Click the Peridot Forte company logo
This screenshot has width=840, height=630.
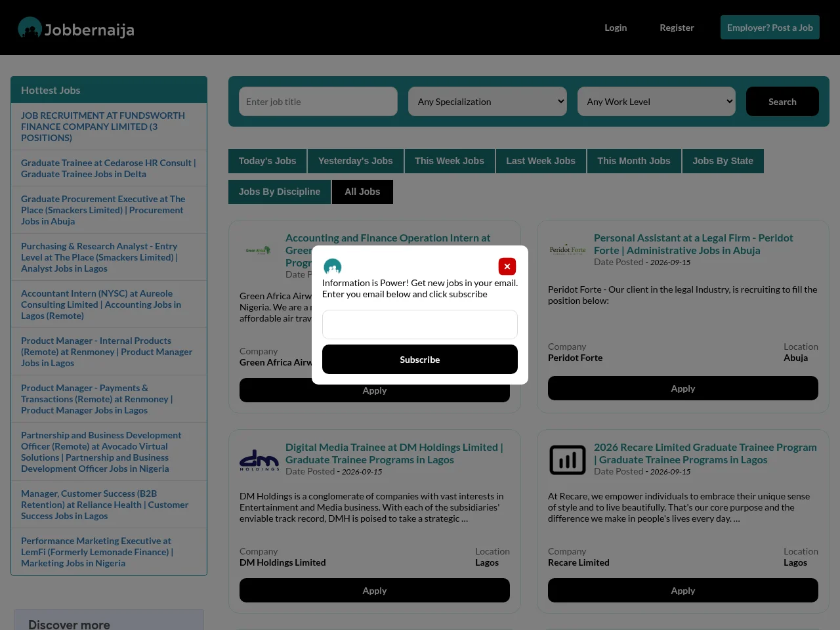[568, 250]
